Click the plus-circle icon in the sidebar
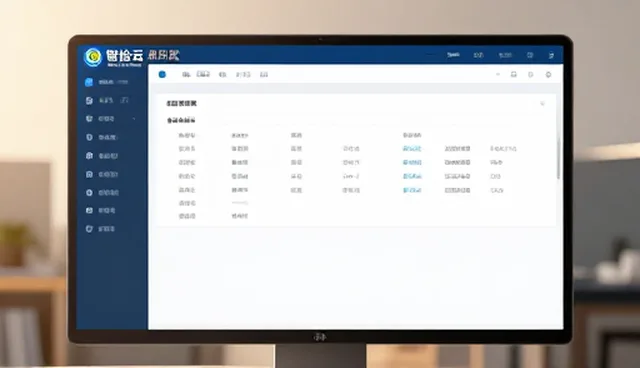This screenshot has height=368, width=640. [89, 192]
